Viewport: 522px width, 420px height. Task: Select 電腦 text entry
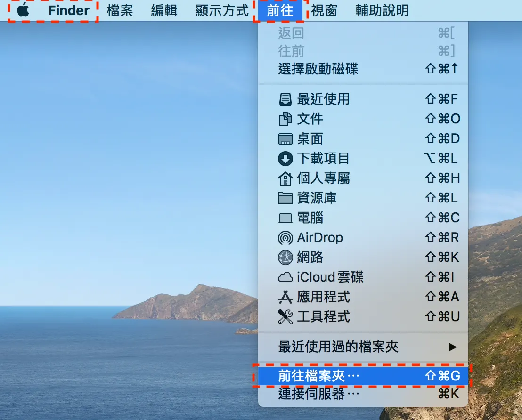click(310, 218)
